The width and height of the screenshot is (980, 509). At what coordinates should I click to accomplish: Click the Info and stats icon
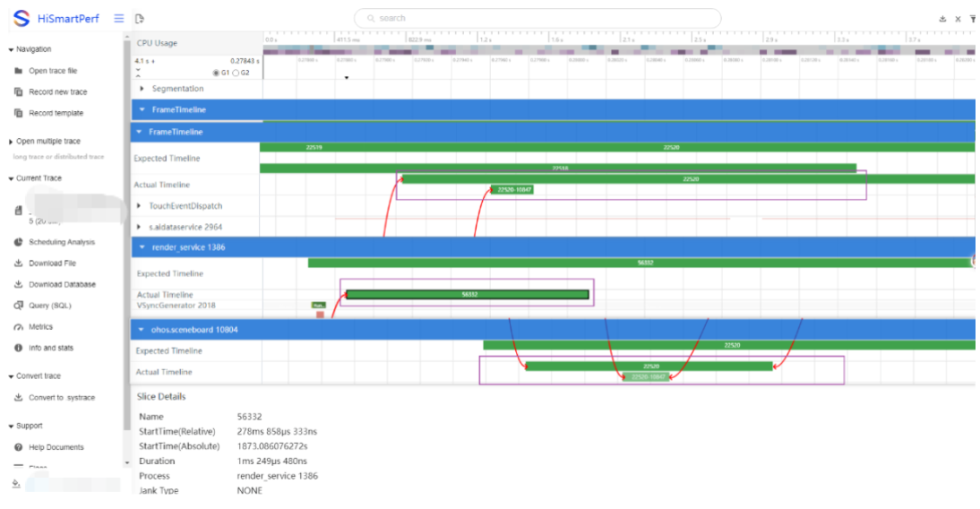click(18, 348)
